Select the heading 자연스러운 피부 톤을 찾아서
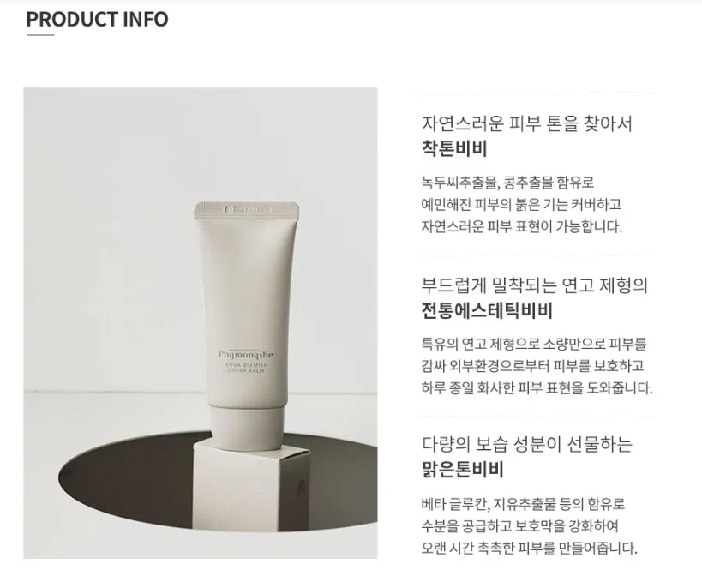This screenshot has width=702, height=588. pos(527,123)
